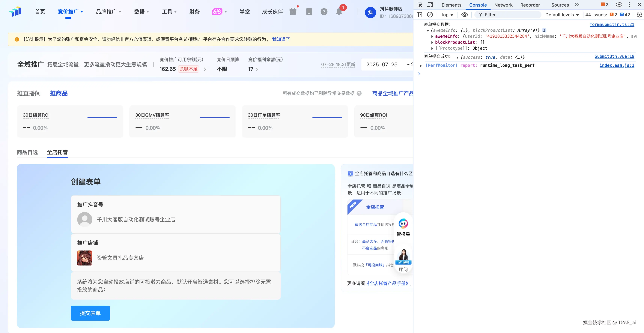Open the Default levels dropdown
The image size is (644, 333).
[x=562, y=15]
